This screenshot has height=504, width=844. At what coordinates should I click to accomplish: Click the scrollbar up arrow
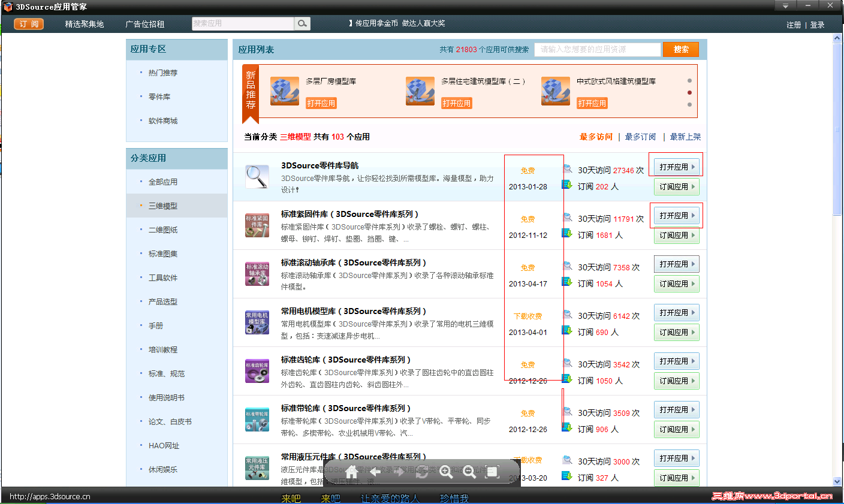click(837, 37)
